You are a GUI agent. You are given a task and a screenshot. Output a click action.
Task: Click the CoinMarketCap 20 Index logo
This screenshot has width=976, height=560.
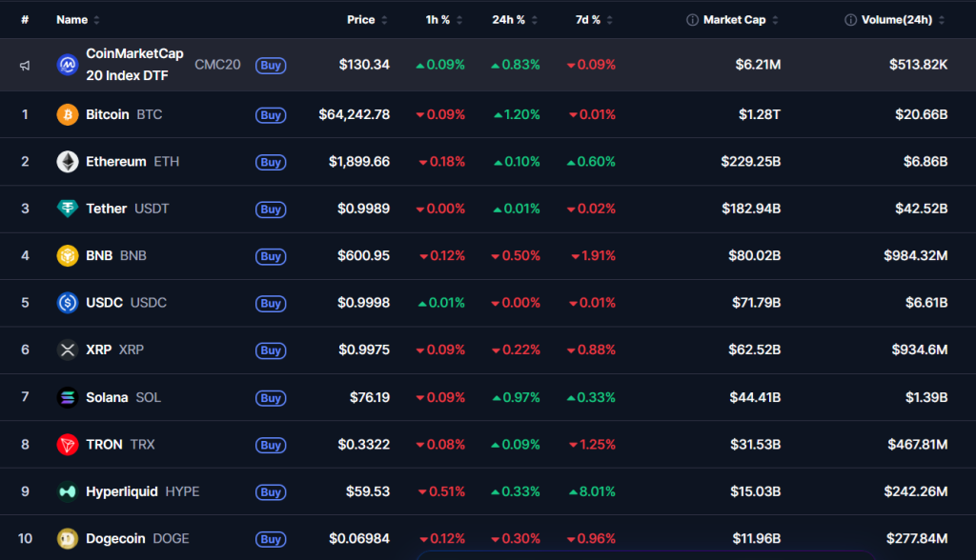point(68,65)
